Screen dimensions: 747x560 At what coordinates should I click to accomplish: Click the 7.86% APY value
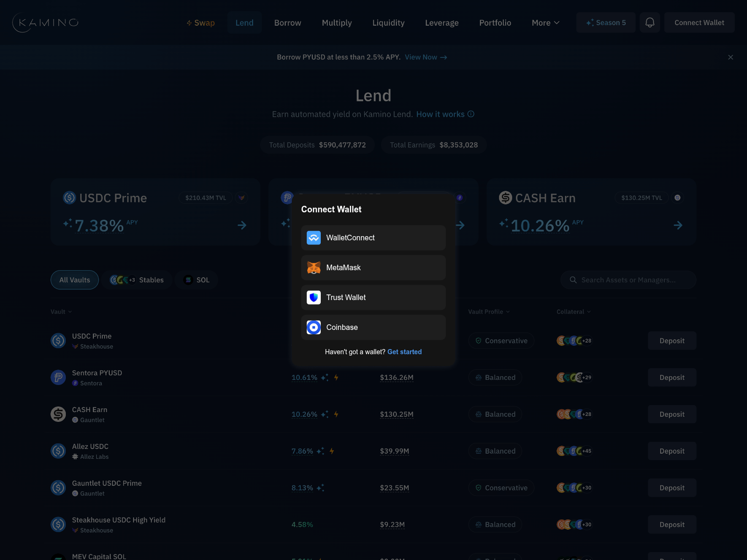302,451
